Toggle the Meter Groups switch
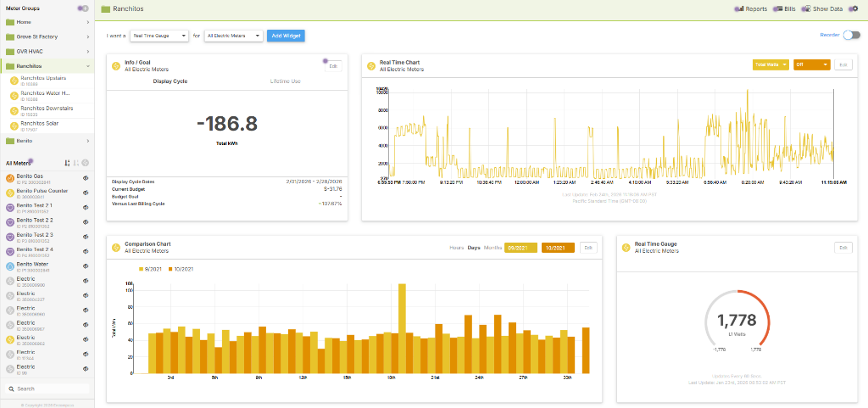 (83, 8)
